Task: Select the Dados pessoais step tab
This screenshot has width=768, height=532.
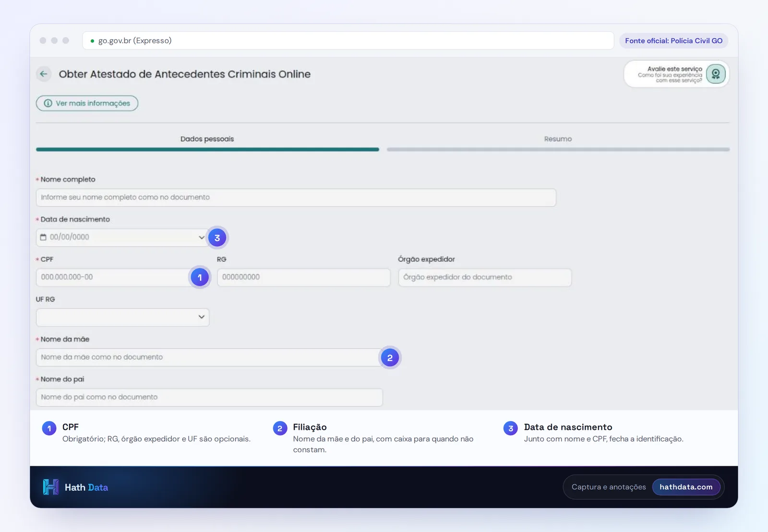Action: (207, 139)
